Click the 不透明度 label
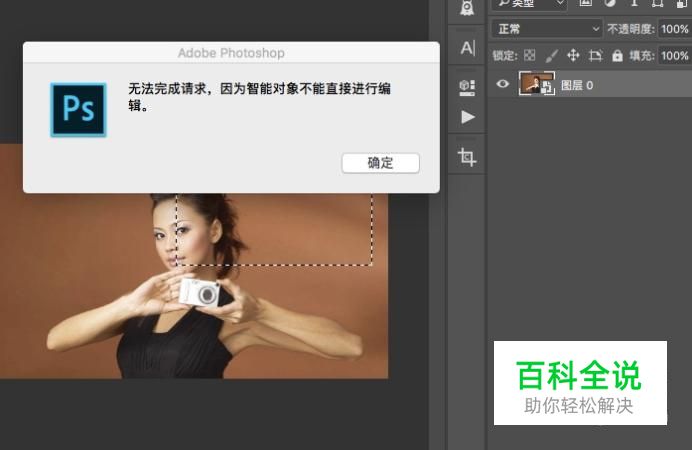Viewport: 692px width, 450px height. click(631, 29)
